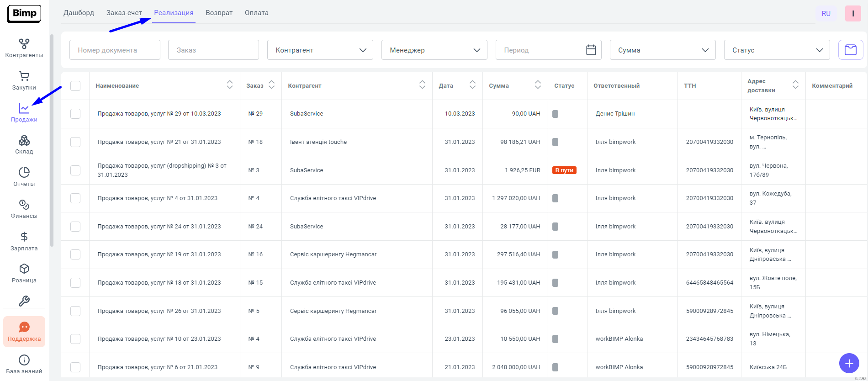The width and height of the screenshot is (868, 381).
Task: Switch to the Заказ-счет tab
Action: pos(124,13)
